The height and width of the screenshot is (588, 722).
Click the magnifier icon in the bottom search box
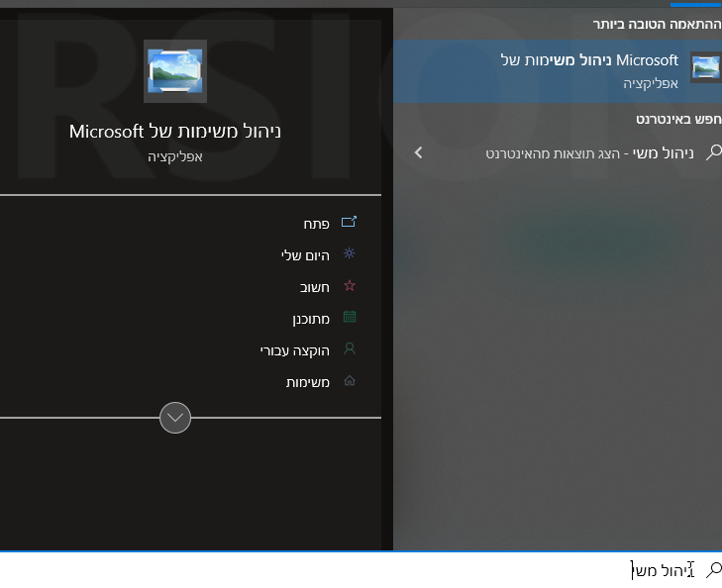pyautogui.click(x=713, y=570)
